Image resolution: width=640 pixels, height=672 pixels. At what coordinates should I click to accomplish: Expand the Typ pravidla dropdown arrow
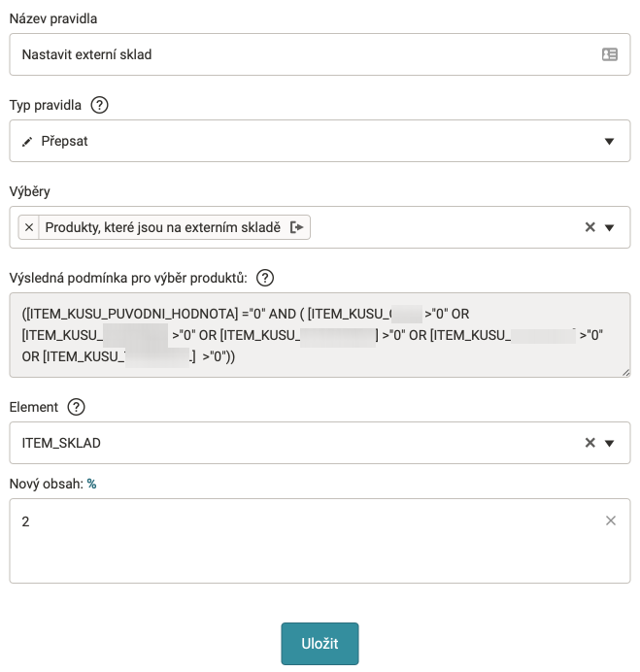(x=610, y=141)
